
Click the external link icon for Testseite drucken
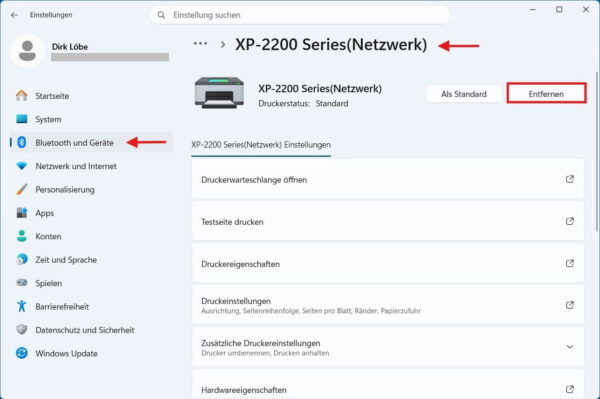[570, 221]
